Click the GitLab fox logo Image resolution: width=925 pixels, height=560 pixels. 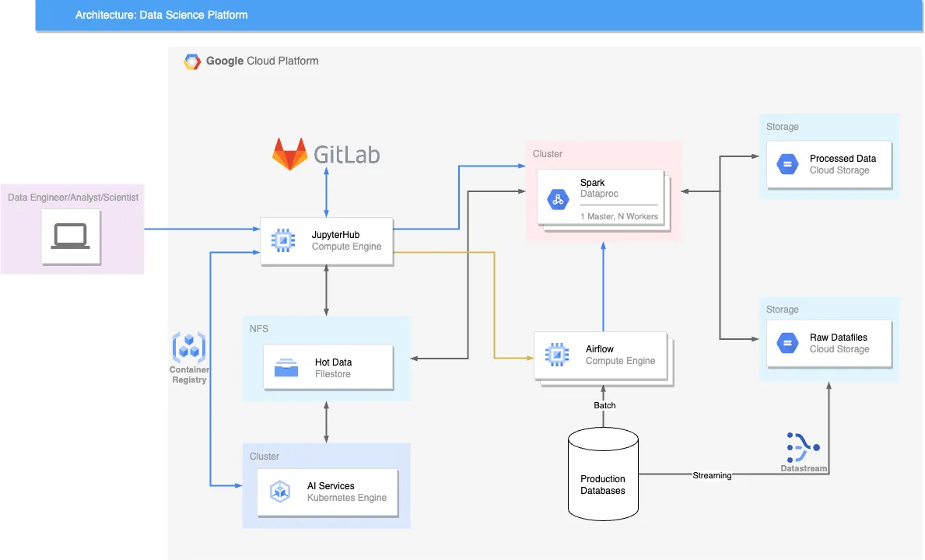click(289, 154)
